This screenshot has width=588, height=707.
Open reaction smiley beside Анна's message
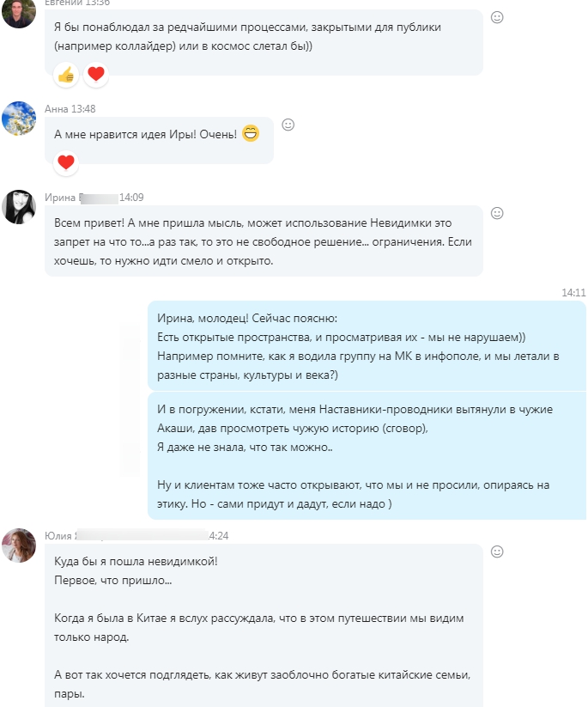(288, 125)
